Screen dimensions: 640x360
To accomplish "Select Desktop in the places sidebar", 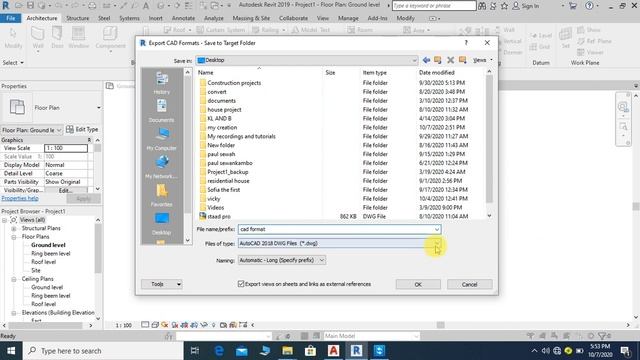I will coord(162,224).
